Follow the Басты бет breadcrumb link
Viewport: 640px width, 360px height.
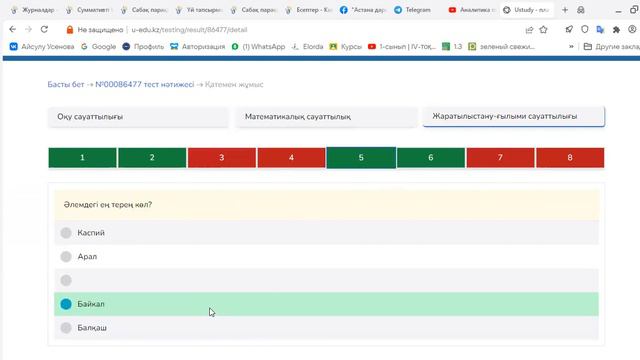point(66,84)
